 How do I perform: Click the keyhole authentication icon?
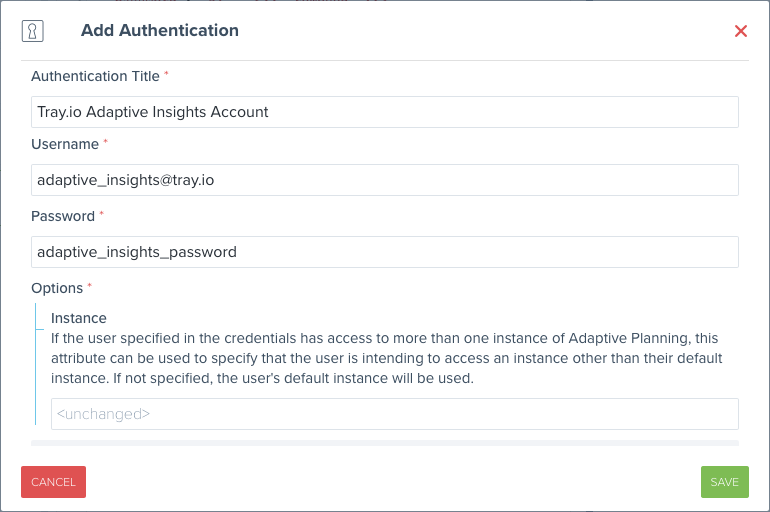[32, 31]
